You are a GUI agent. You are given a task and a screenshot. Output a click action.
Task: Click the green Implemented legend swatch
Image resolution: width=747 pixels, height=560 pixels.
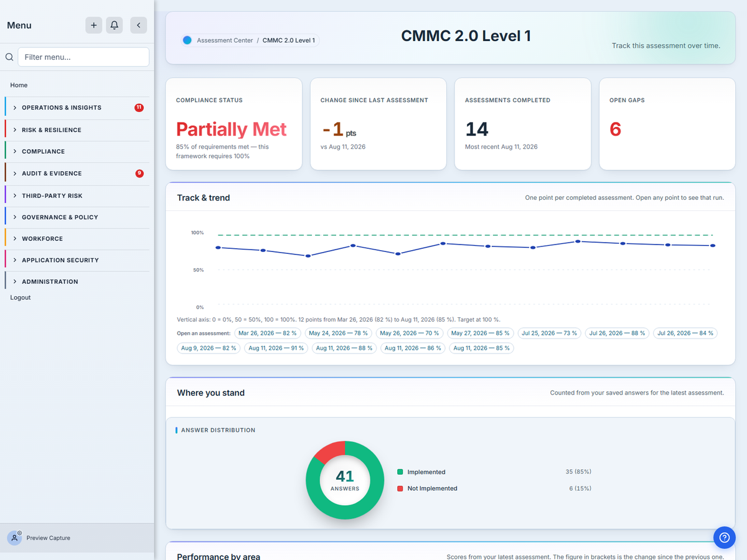click(x=400, y=472)
